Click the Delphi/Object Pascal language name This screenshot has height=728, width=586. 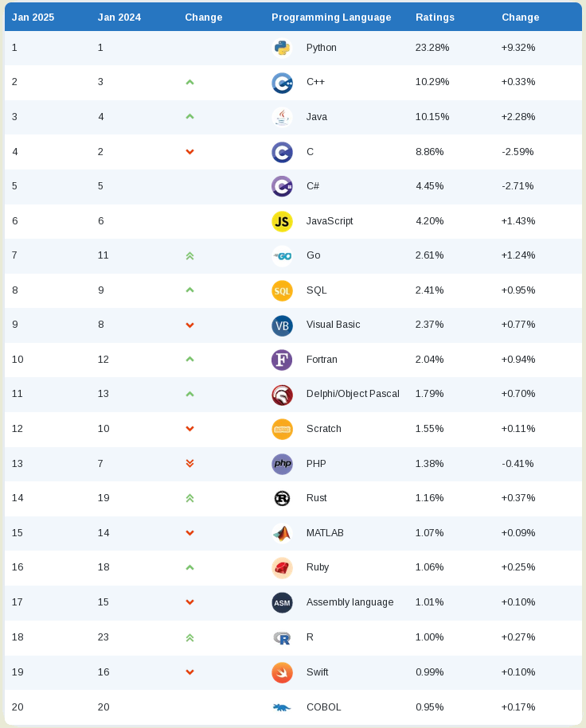point(353,394)
